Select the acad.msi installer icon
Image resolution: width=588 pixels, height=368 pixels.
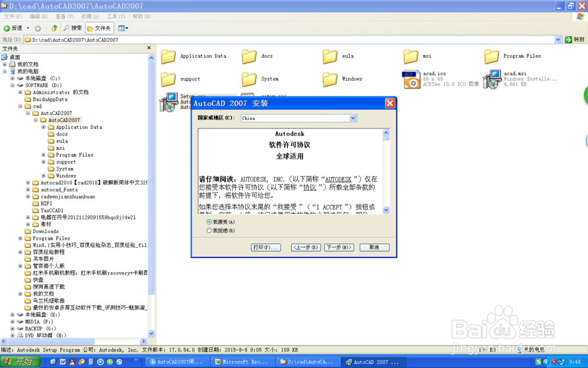(492, 79)
